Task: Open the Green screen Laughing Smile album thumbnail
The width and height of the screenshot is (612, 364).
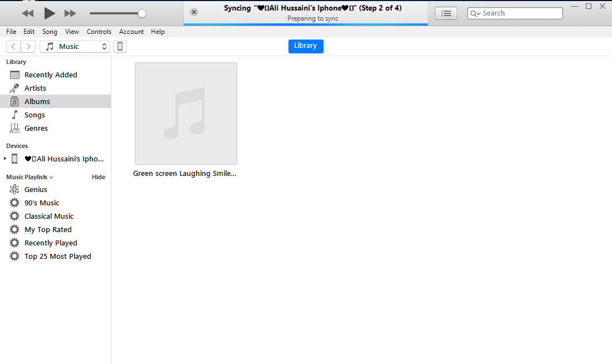Action: click(x=186, y=114)
